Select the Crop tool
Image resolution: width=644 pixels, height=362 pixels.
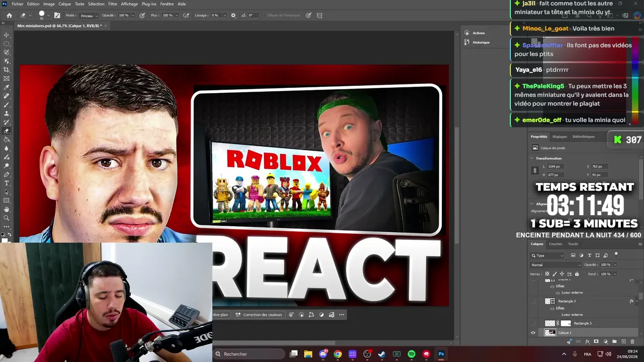(7, 70)
